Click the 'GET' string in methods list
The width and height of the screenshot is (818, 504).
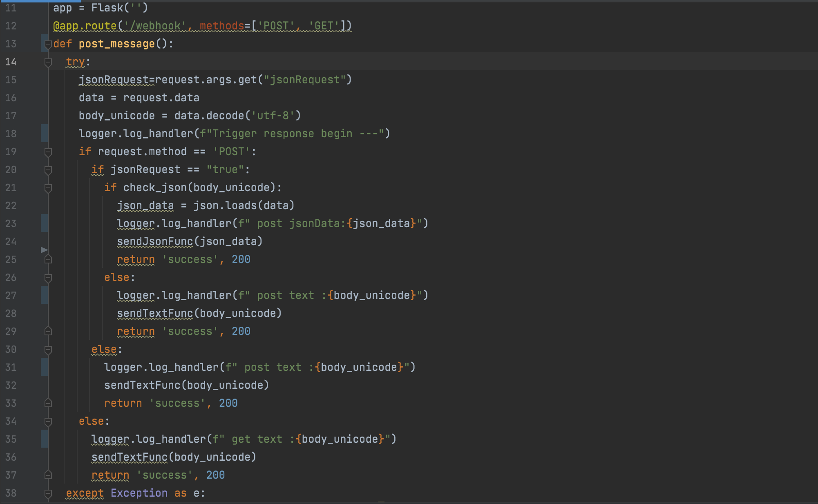tap(324, 26)
